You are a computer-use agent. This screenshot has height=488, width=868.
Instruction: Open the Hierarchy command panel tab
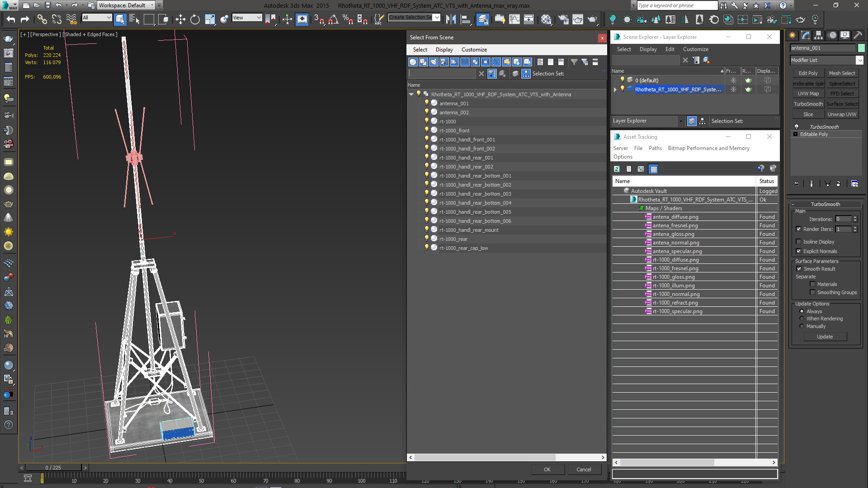point(819,35)
